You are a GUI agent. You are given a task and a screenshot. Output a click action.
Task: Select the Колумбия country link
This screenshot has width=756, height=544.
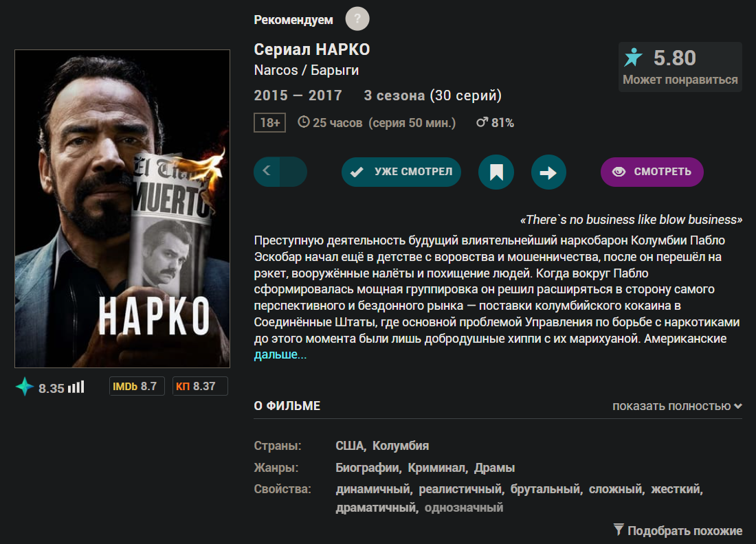(401, 446)
